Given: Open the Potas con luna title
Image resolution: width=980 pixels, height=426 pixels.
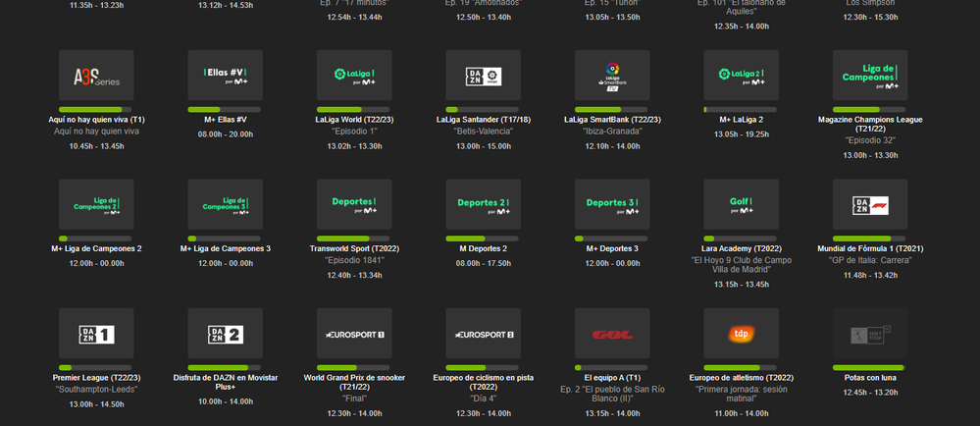Looking at the screenshot, I should [x=870, y=378].
